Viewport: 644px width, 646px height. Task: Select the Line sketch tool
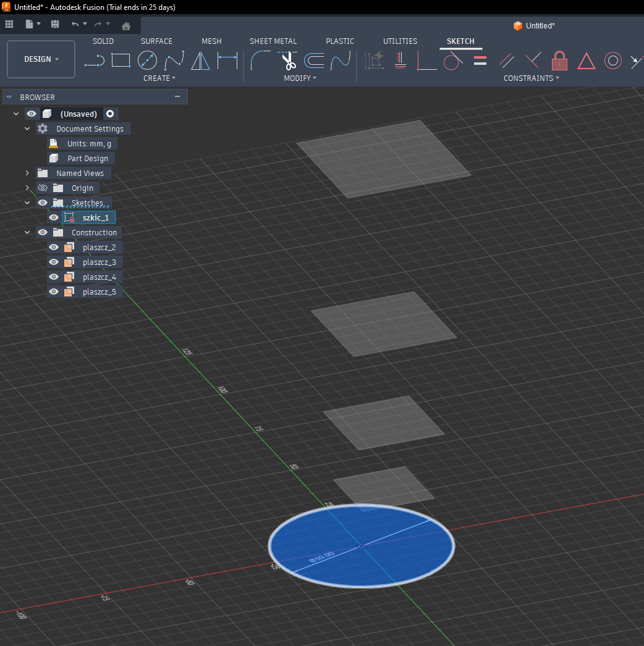[x=95, y=61]
